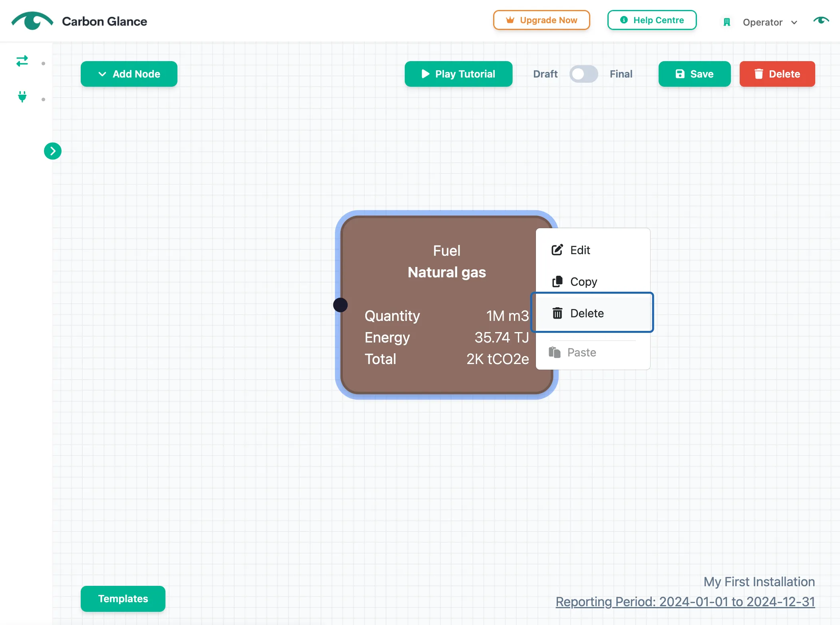Choose Copy in the context menu
Viewport: 840px width, 625px height.
coord(593,282)
